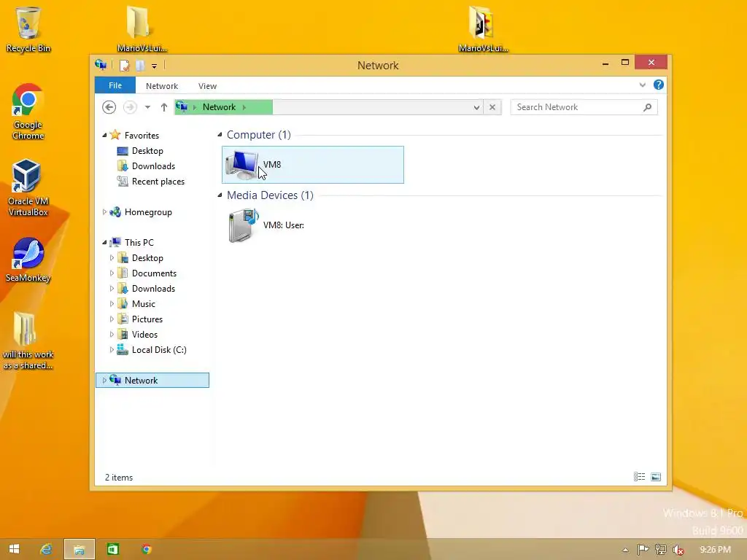Click the muted volume tray icon

point(678,550)
